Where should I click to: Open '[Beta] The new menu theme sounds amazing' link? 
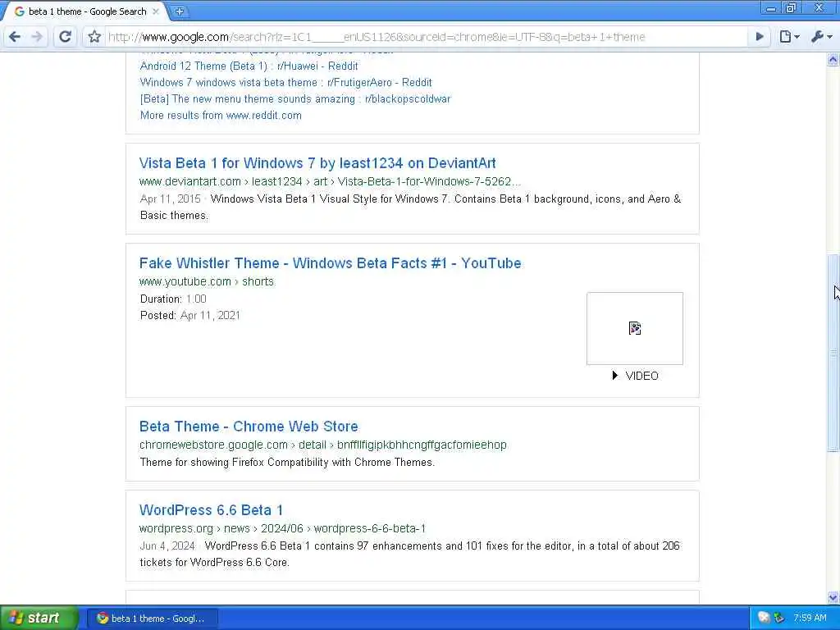click(295, 98)
